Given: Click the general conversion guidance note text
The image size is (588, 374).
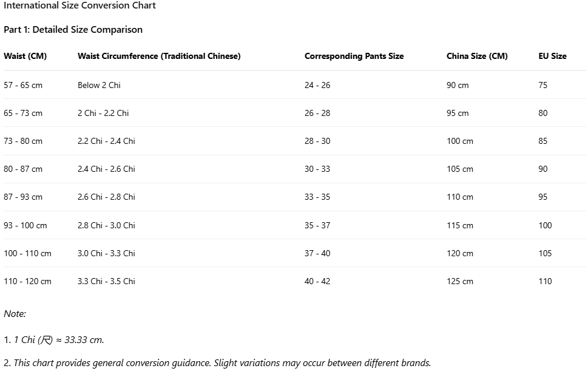Looking at the screenshot, I should (222, 363).
